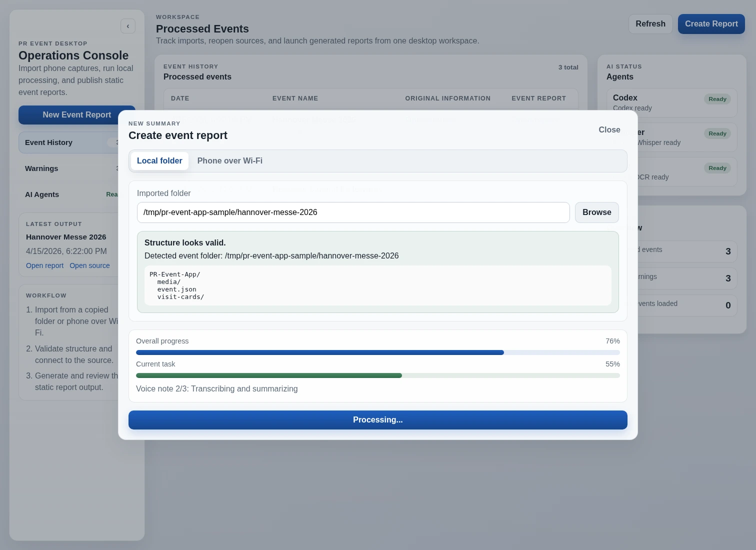Collapse sidebar with the chevron button
Screen dimensions: 756x550
pos(128,26)
